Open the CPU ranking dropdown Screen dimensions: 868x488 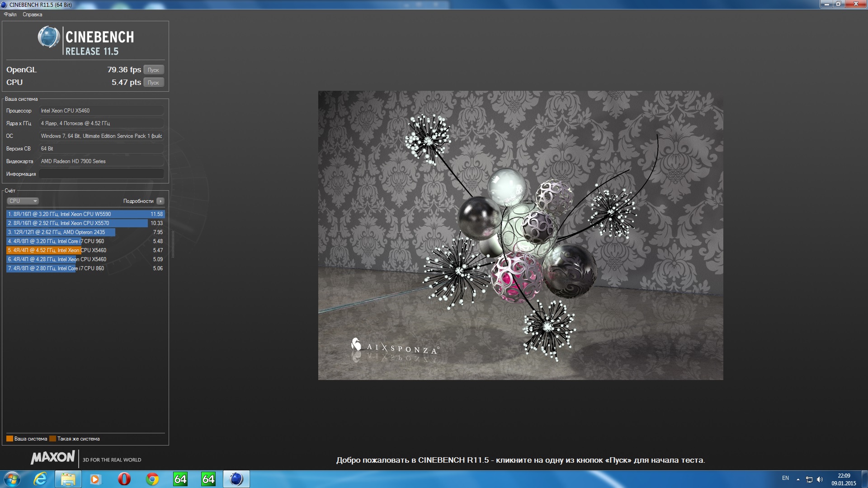click(23, 201)
